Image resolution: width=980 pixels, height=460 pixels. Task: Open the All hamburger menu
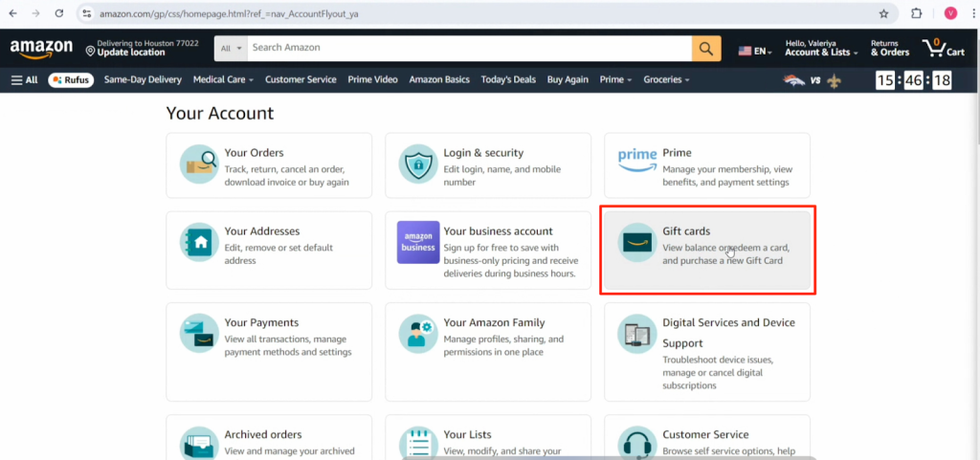[x=25, y=79]
